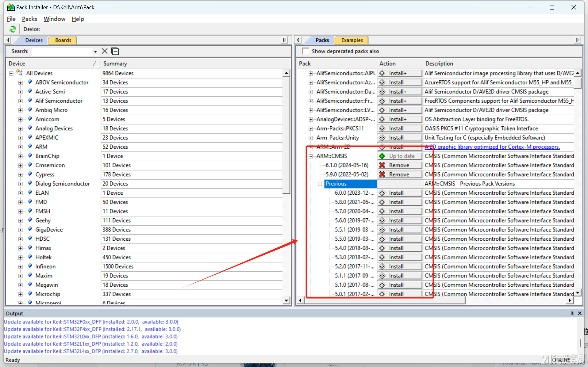Screen dimensions: 588x367
Task: Select the 5.9.0 (2022-05-02) version row
Action: tap(347, 174)
